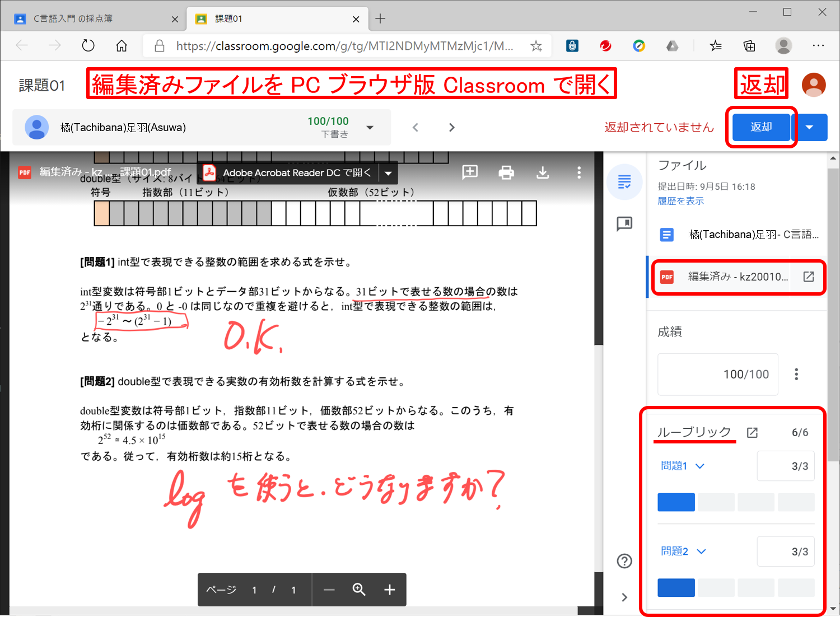The width and height of the screenshot is (840, 617).
Task: Expand 問題2 rubric criterion
Action: coord(701,551)
